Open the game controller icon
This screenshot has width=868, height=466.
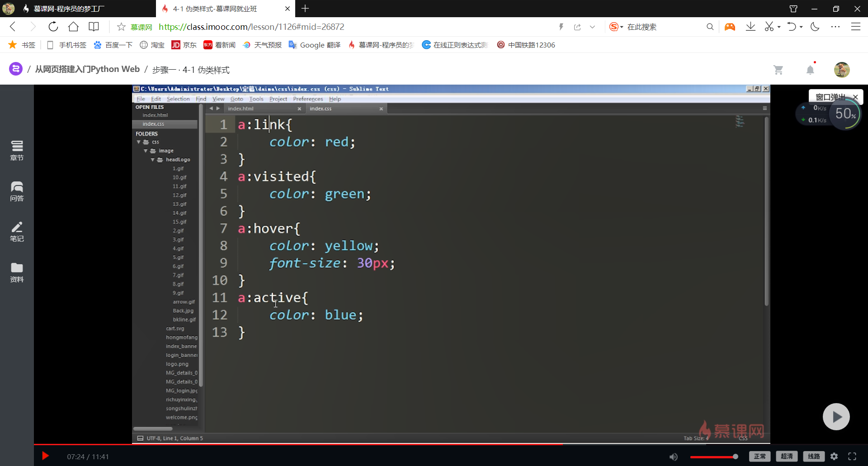730,27
